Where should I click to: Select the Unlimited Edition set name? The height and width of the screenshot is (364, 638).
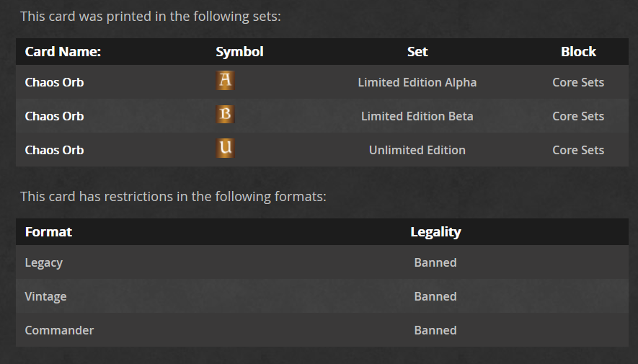[x=417, y=150]
